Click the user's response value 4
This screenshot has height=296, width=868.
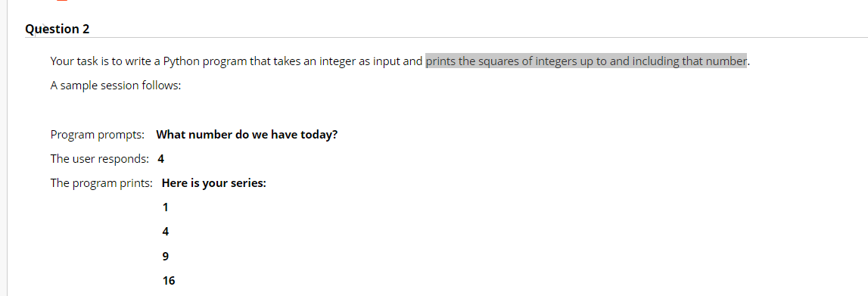tap(161, 159)
